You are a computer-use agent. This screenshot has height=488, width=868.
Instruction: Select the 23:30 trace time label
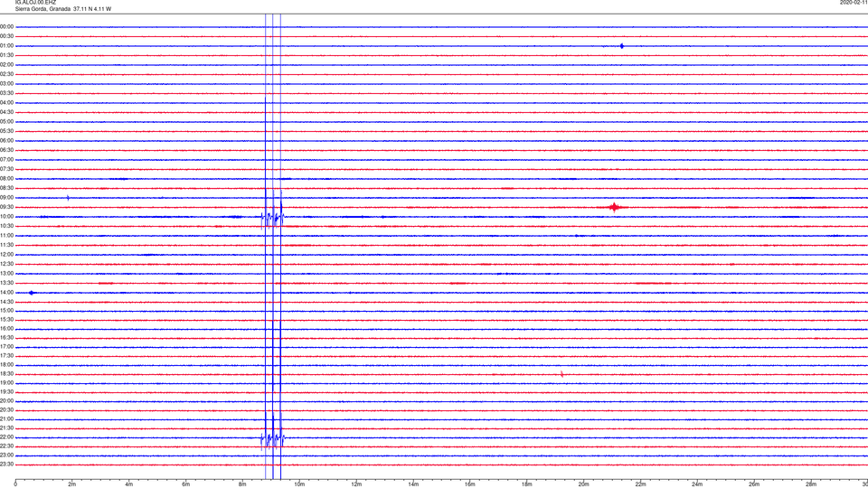6,465
